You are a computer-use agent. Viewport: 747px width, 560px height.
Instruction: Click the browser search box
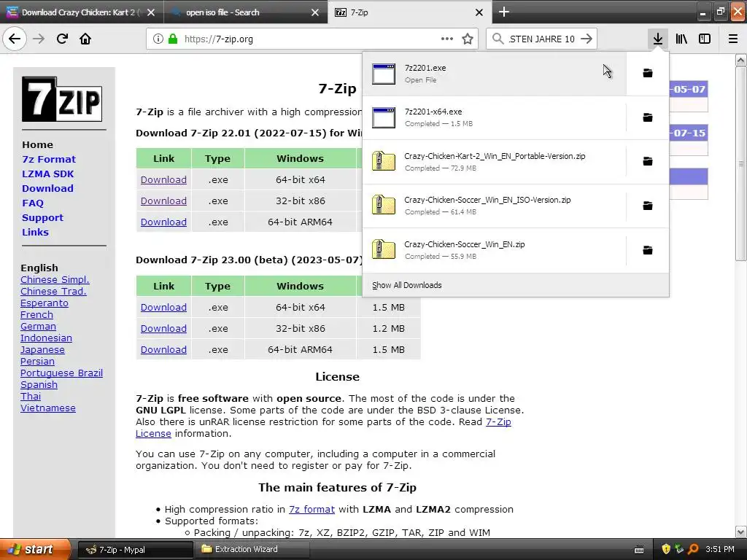tap(542, 39)
